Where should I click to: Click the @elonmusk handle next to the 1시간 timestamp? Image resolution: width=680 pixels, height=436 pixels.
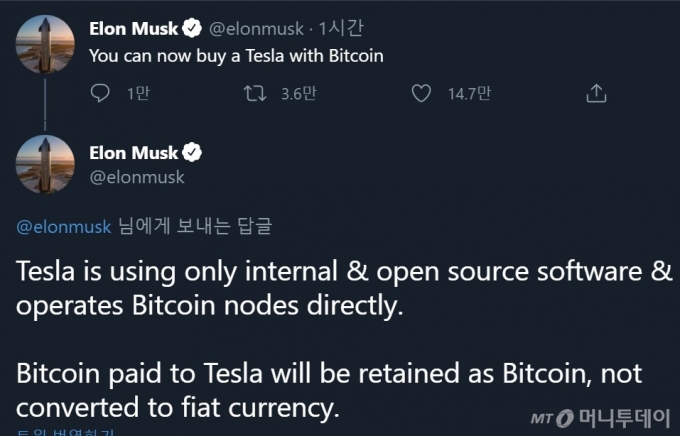pos(256,29)
